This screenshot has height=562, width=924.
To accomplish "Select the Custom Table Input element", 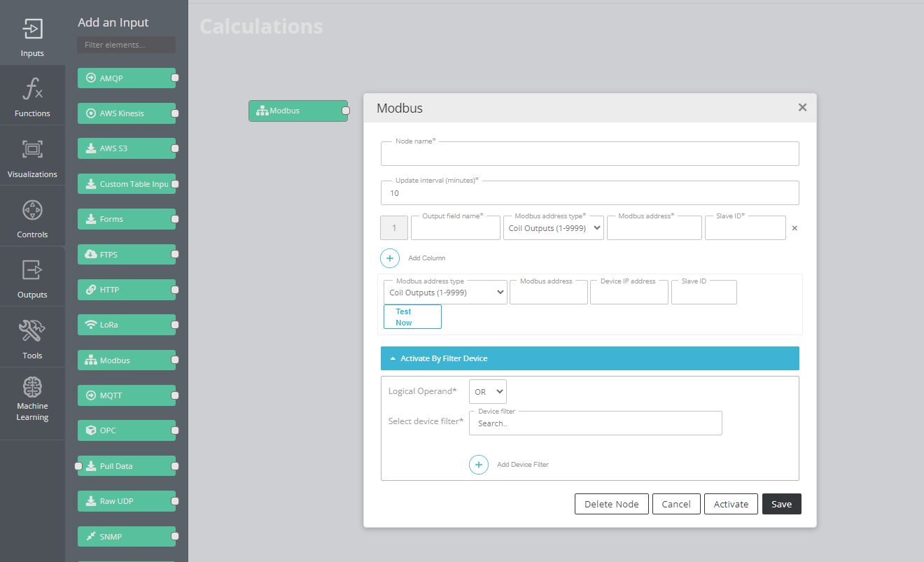I will point(126,184).
